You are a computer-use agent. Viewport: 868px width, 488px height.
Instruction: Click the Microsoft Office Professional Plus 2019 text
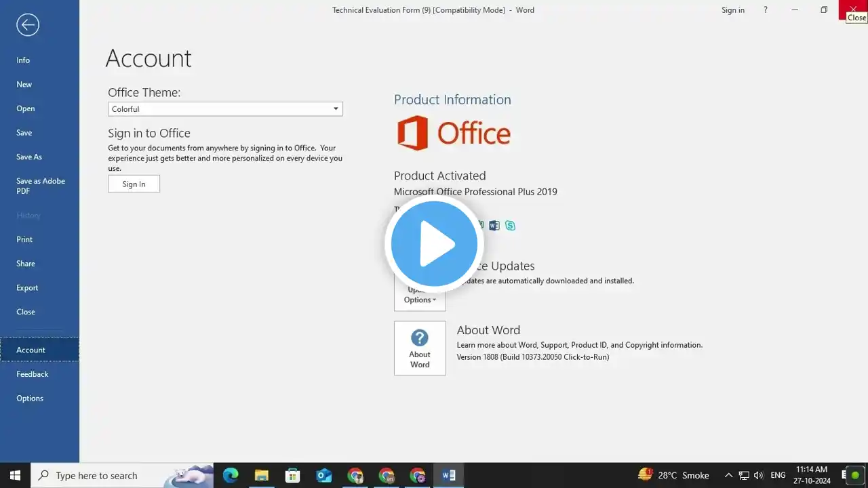(475, 192)
